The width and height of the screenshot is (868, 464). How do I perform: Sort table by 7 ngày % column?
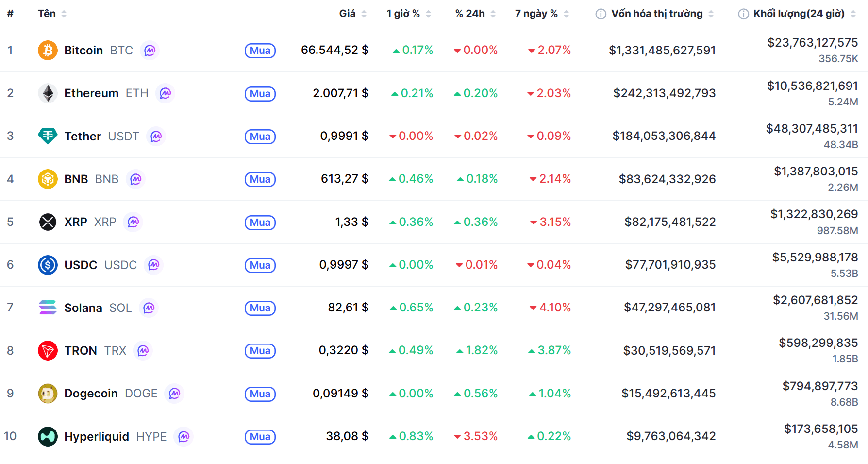coord(542,14)
